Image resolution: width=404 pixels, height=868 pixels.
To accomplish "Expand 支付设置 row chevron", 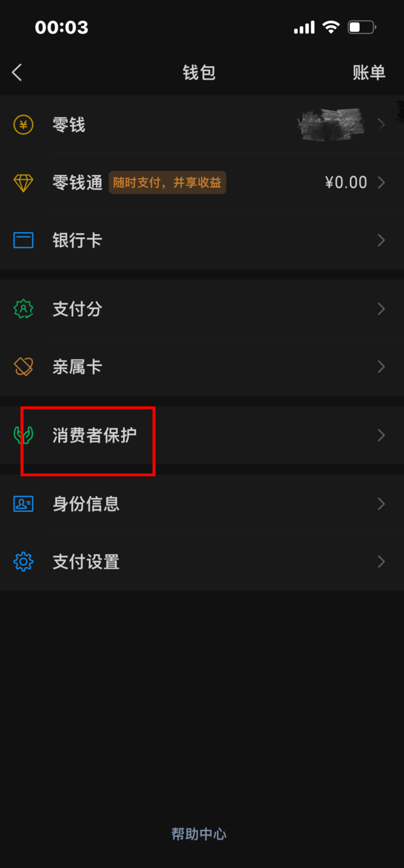I will pyautogui.click(x=381, y=562).
